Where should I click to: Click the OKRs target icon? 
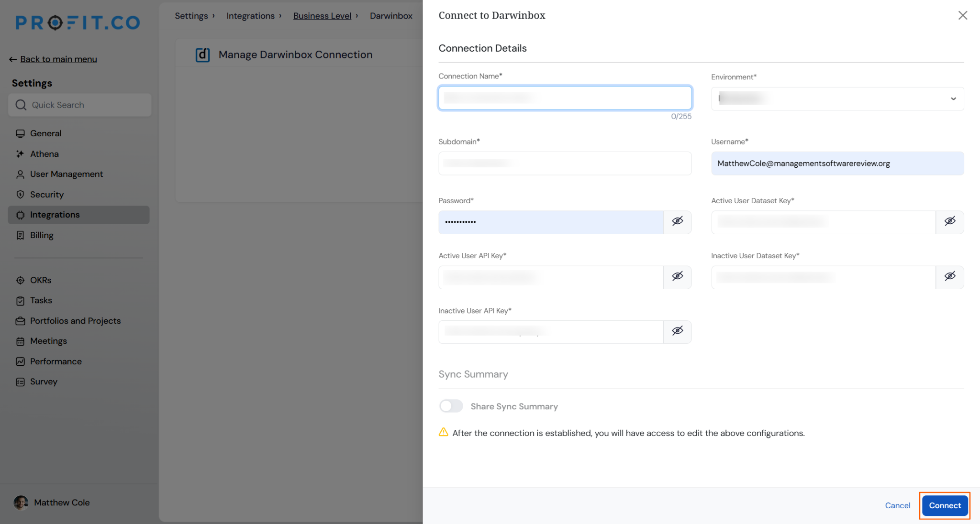pyautogui.click(x=20, y=280)
